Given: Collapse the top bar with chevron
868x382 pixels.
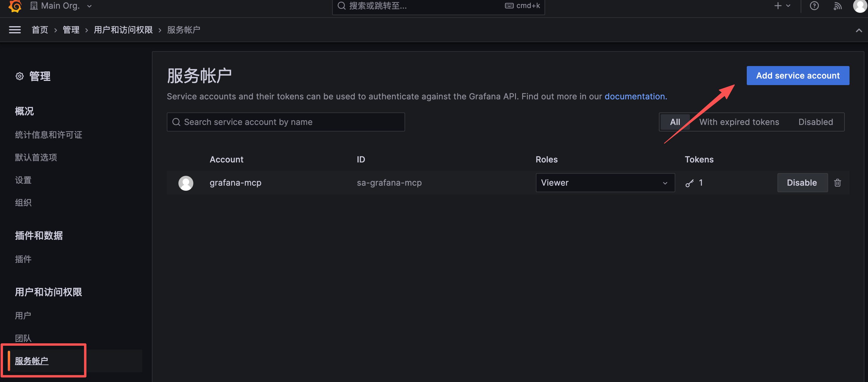Looking at the screenshot, I should 859,30.
